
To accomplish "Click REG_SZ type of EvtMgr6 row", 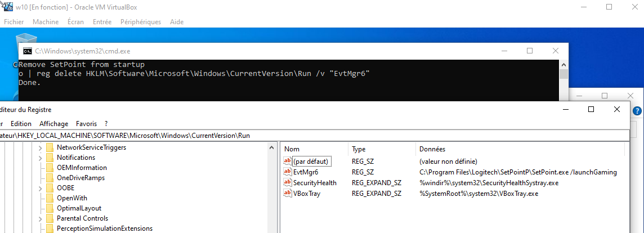I will (x=363, y=172).
